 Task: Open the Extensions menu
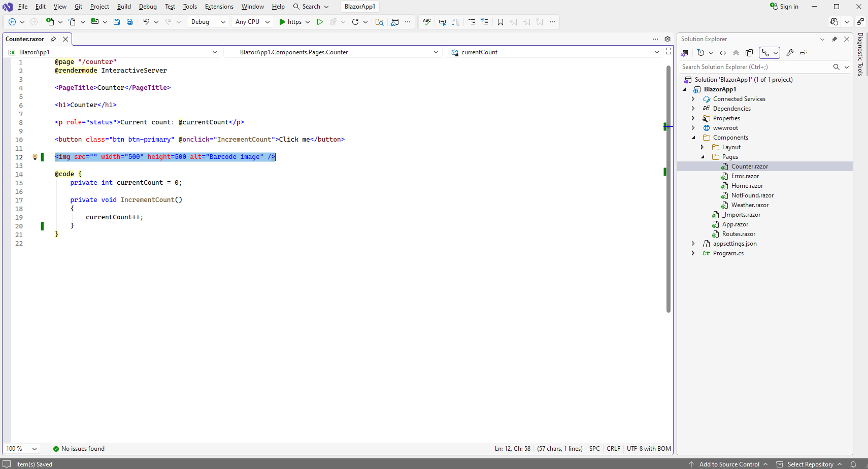219,7
